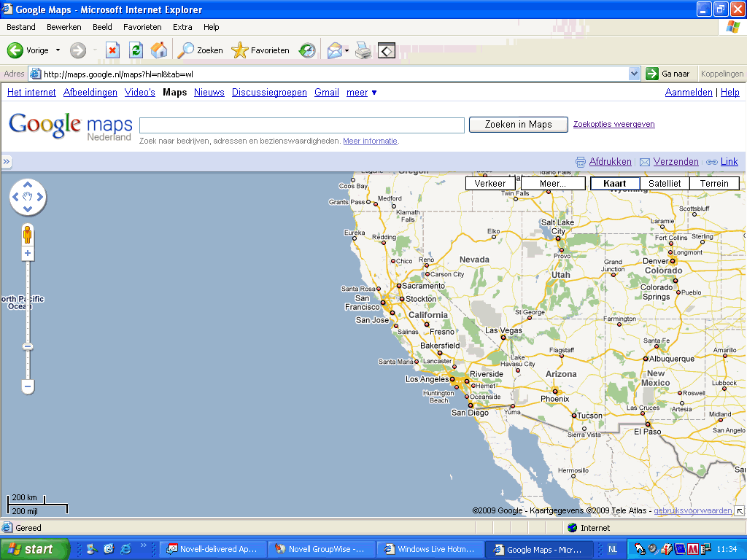Switch to the Kaart map view
Image resolution: width=747 pixels, height=560 pixels.
(x=614, y=183)
